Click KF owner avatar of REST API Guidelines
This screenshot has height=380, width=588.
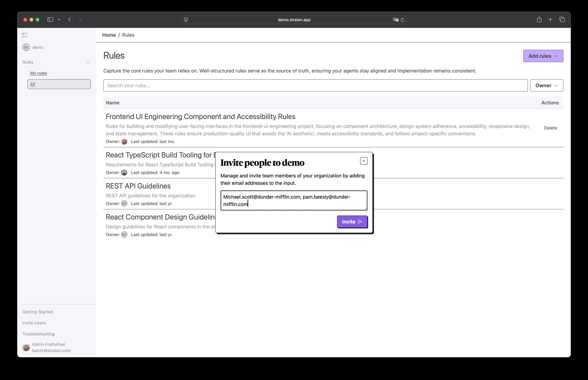tap(124, 204)
